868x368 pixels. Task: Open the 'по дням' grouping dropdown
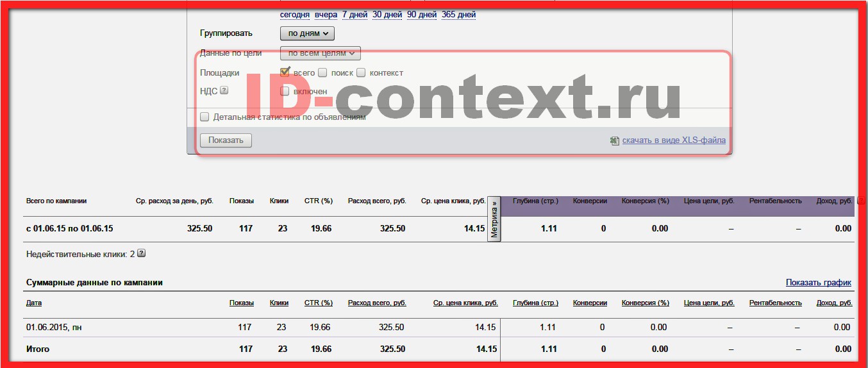pyautogui.click(x=307, y=33)
